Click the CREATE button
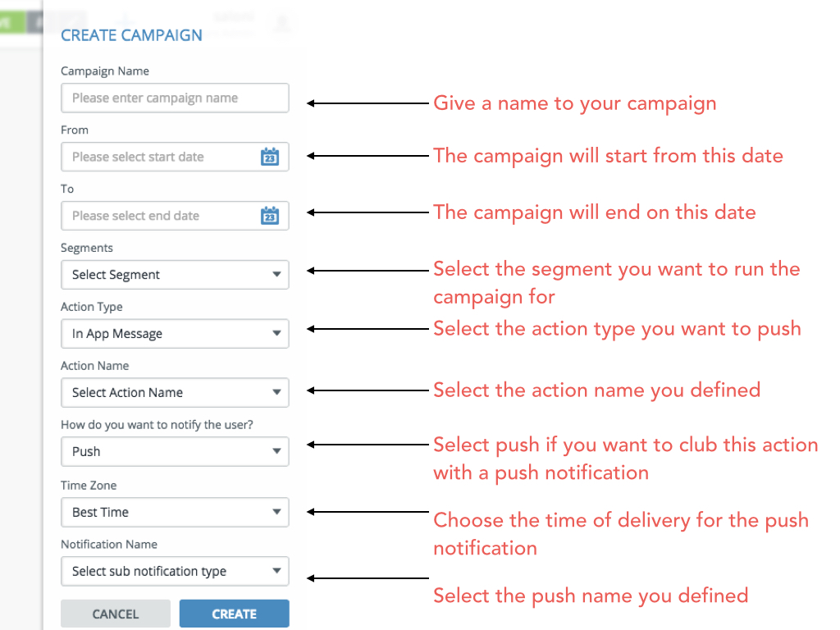 pos(234,614)
